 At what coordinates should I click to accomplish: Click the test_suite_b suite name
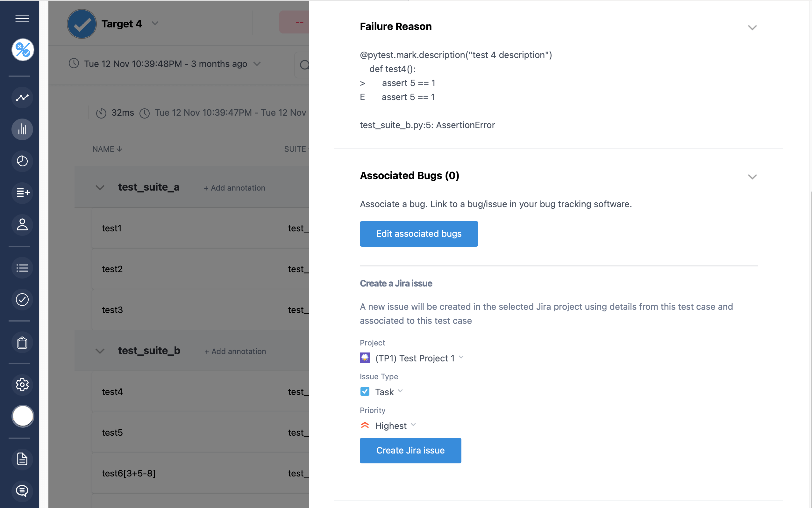pyautogui.click(x=149, y=351)
